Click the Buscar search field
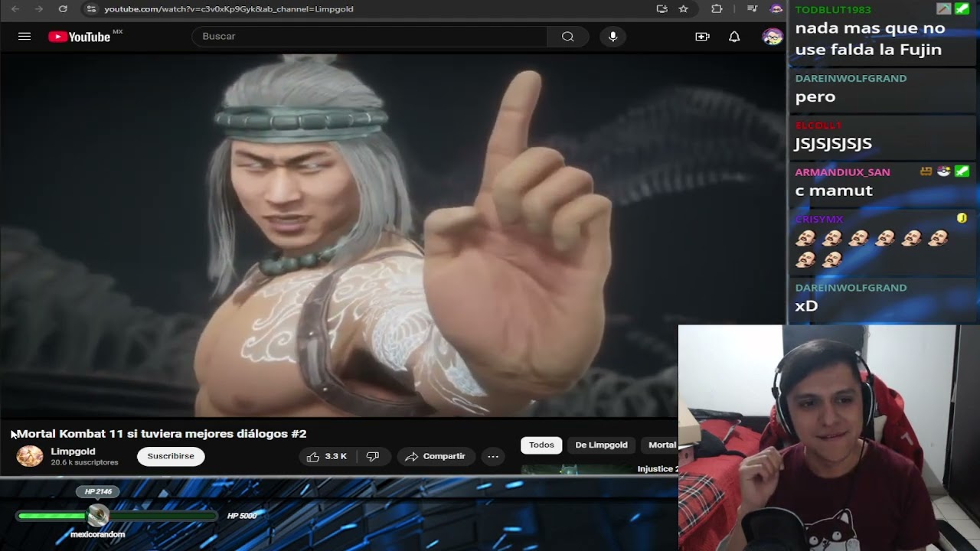980x551 pixels. (369, 36)
